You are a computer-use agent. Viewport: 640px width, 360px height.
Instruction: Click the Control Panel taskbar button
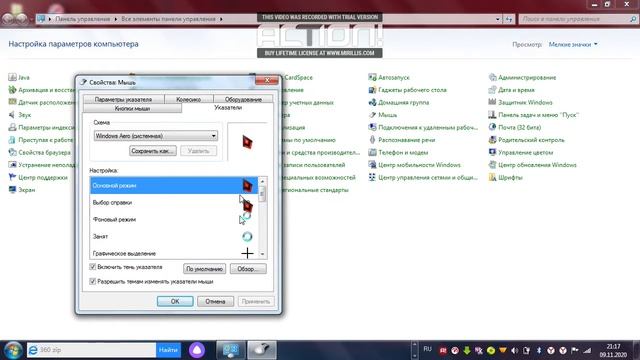point(231,350)
